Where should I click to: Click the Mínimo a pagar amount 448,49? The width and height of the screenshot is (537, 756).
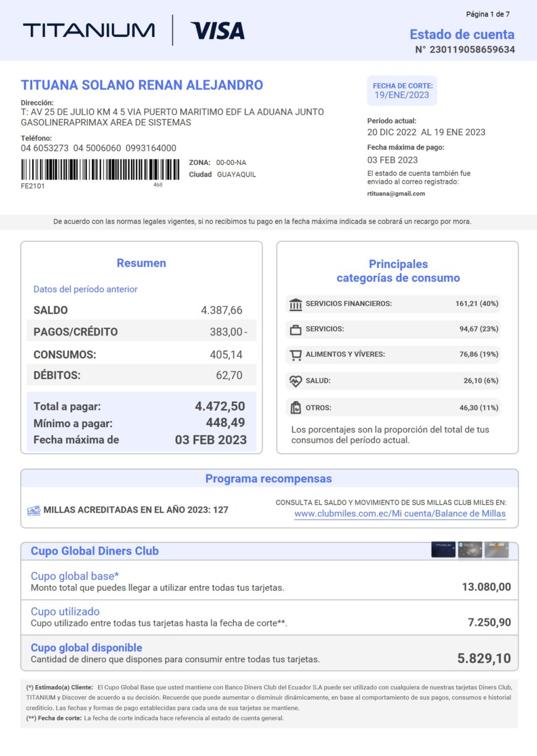(x=225, y=423)
